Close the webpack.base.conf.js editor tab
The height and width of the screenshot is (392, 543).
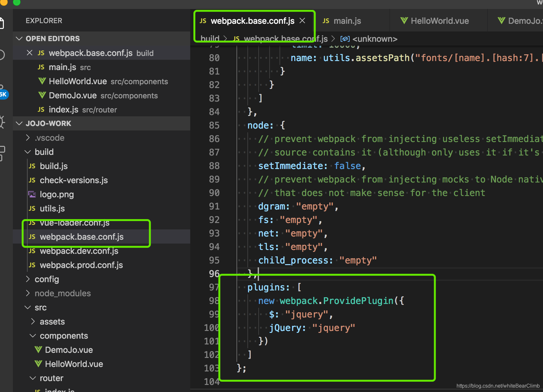pyautogui.click(x=302, y=21)
